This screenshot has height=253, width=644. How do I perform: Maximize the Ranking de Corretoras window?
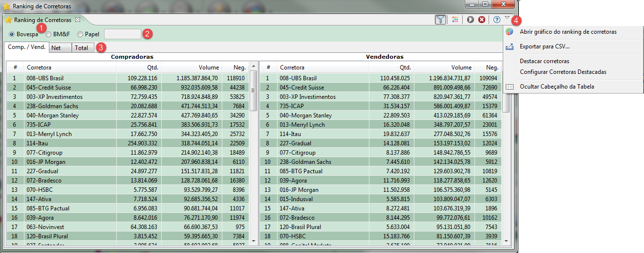(x=485, y=4)
